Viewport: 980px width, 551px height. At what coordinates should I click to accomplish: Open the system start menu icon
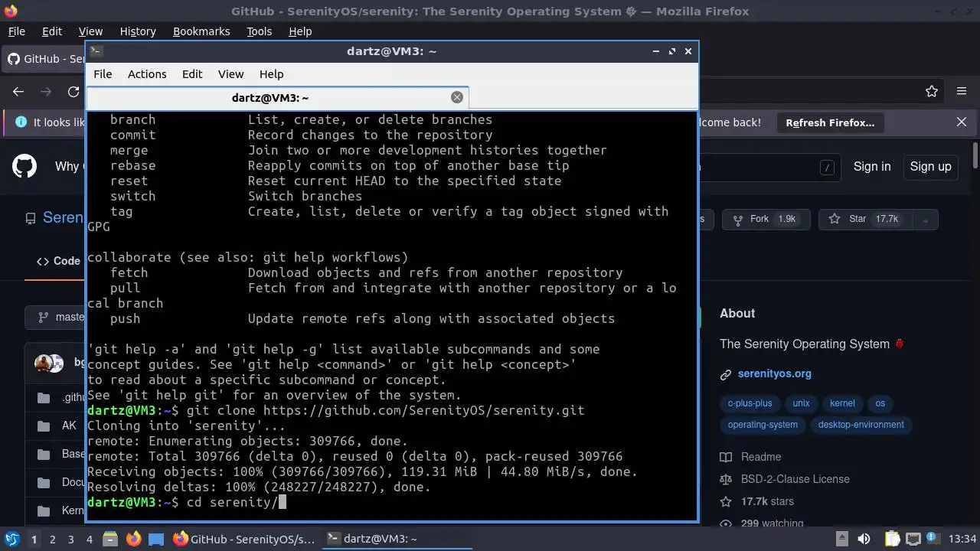[12, 540]
